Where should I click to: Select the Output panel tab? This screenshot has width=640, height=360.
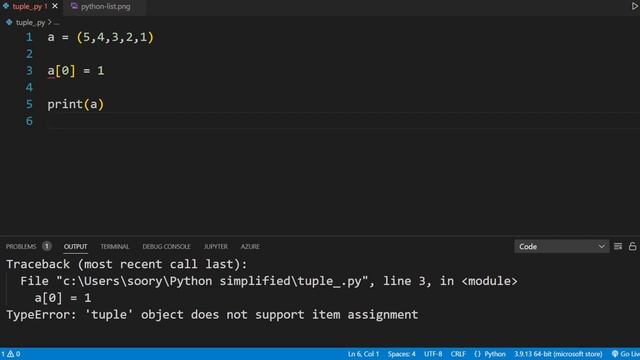(x=75, y=247)
